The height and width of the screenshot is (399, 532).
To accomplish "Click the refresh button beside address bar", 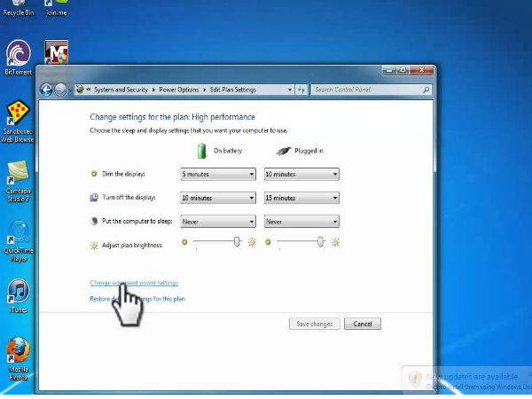I will click(301, 90).
